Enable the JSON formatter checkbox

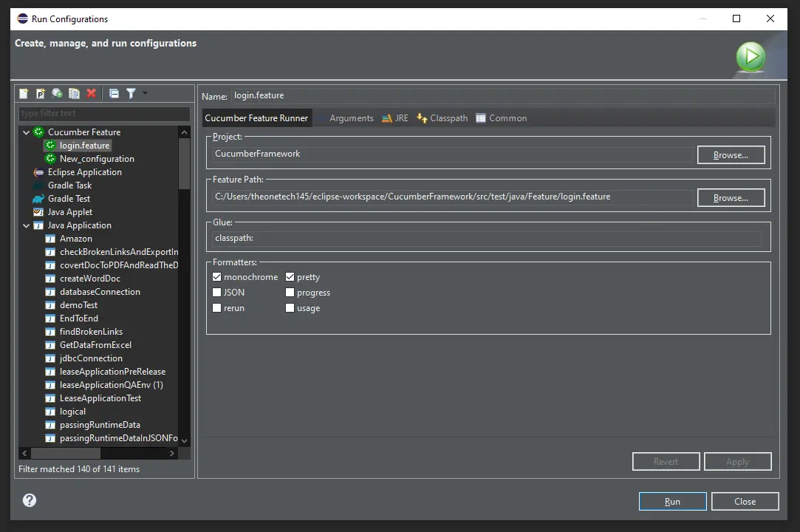(216, 292)
